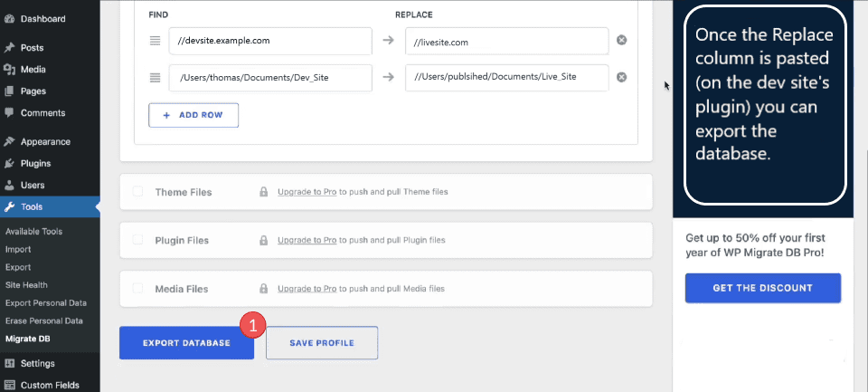Click the Media icon in sidebar
Image resolution: width=868 pixels, height=392 pixels.
pyautogui.click(x=9, y=69)
